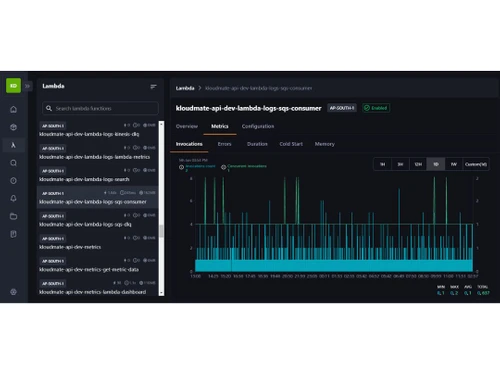Open the Memory metrics sub-tab

tap(325, 144)
